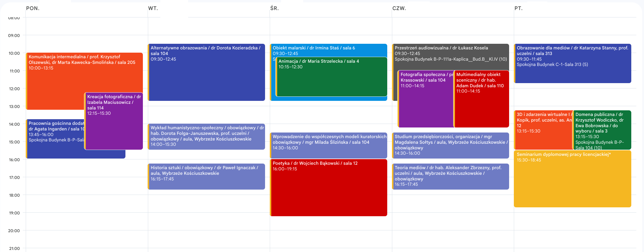Screen dimensions: 644x252
Task: Open the Multimedialny obiekt sceniczny event
Action: pyautogui.click(x=481, y=99)
